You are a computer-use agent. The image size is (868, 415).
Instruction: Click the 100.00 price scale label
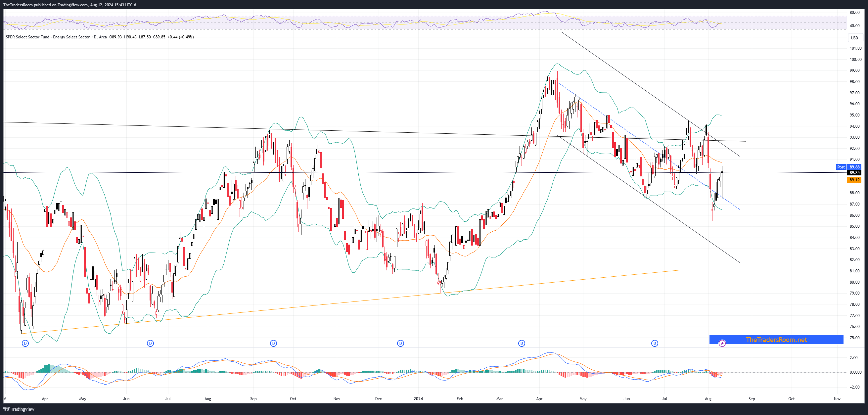coord(855,60)
